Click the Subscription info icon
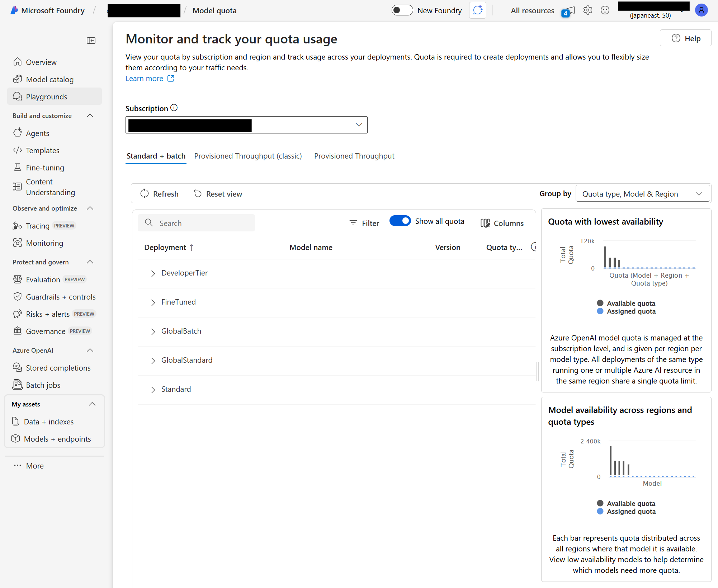 [x=174, y=108]
